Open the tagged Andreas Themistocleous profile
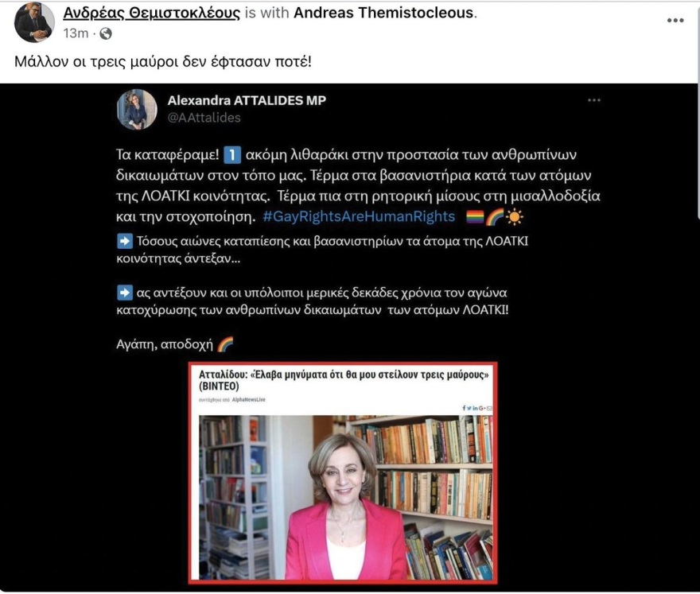The height and width of the screenshot is (594, 700). click(383, 13)
